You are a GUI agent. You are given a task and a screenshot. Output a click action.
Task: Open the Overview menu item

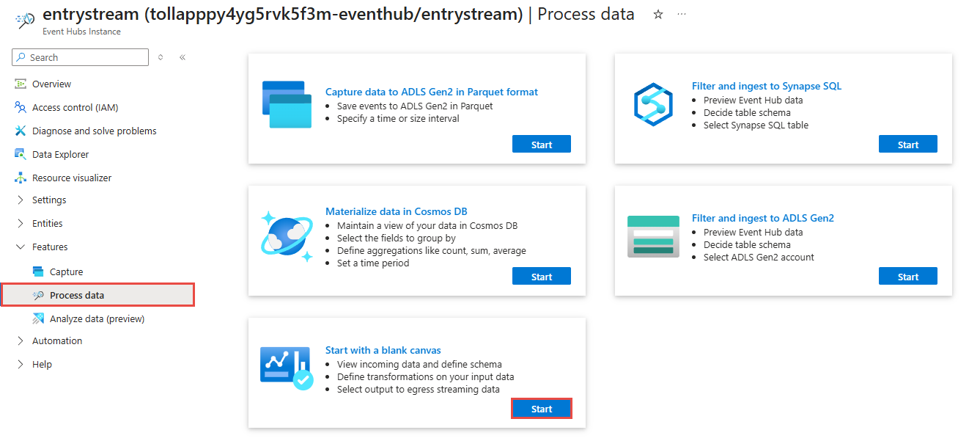pos(51,84)
